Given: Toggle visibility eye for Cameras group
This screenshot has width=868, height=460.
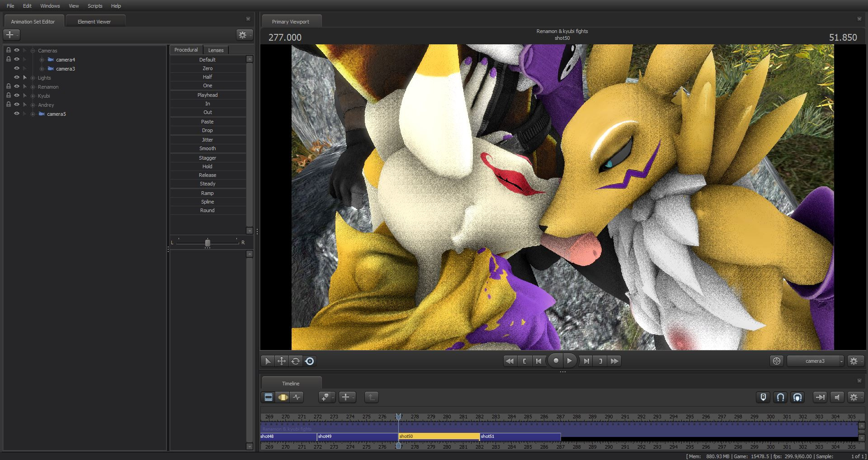Looking at the screenshot, I should coord(17,50).
